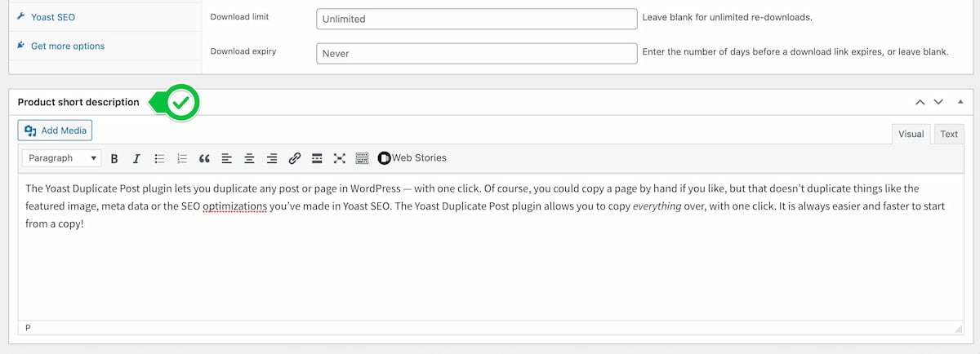Select the Visual editor tab
Screen dimensions: 980x354
(911, 134)
